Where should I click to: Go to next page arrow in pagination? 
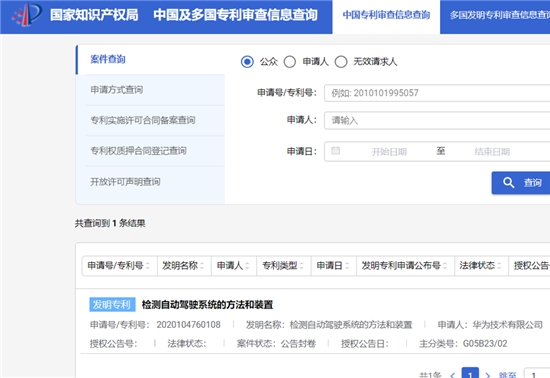[488, 375]
